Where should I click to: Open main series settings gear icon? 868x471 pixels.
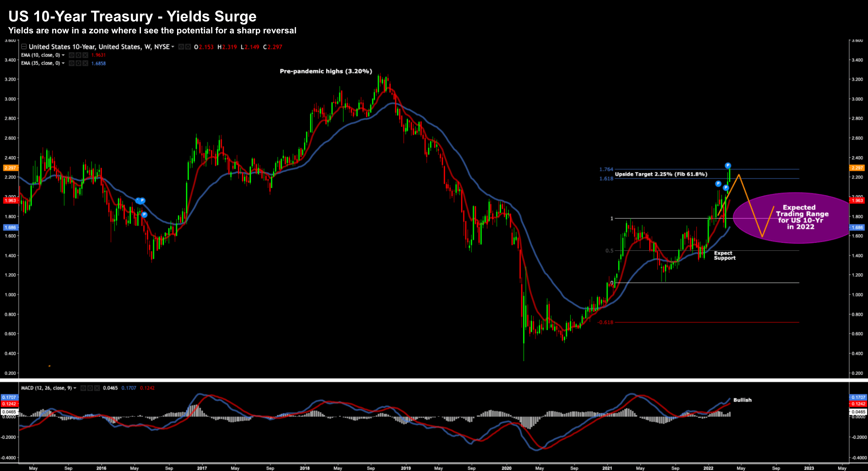point(188,47)
